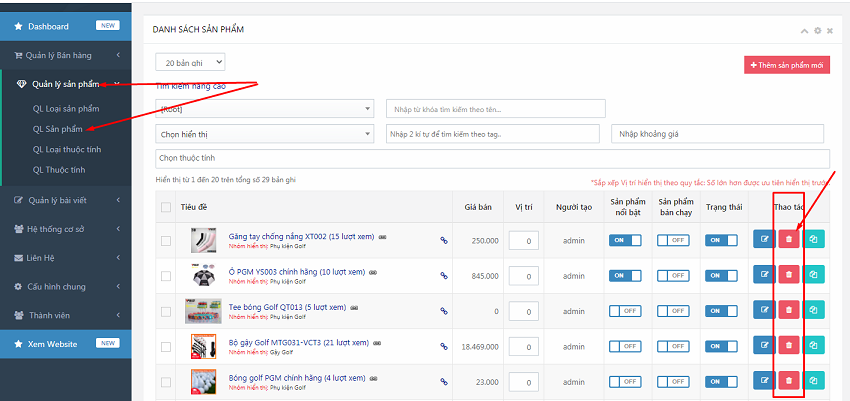Click panel settings gear icon in header
850x401 pixels.
pos(817,31)
